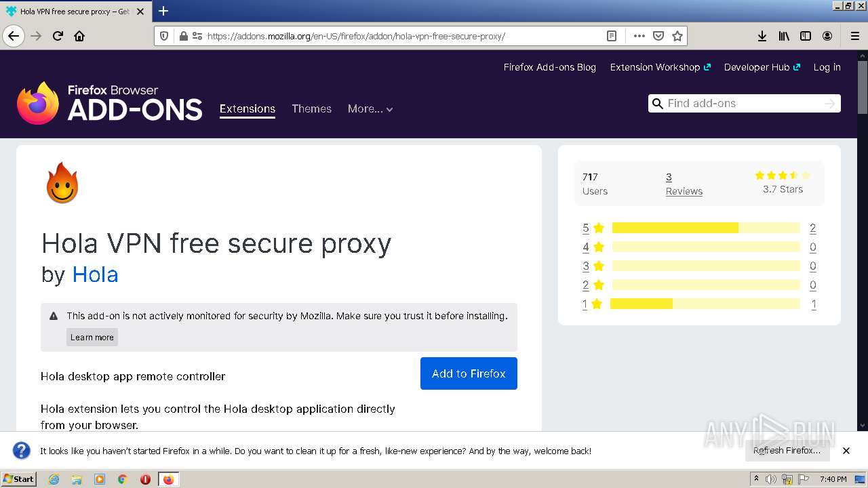868x488 pixels.
Task: Open Firefox Account avatar icon
Action: (x=827, y=36)
